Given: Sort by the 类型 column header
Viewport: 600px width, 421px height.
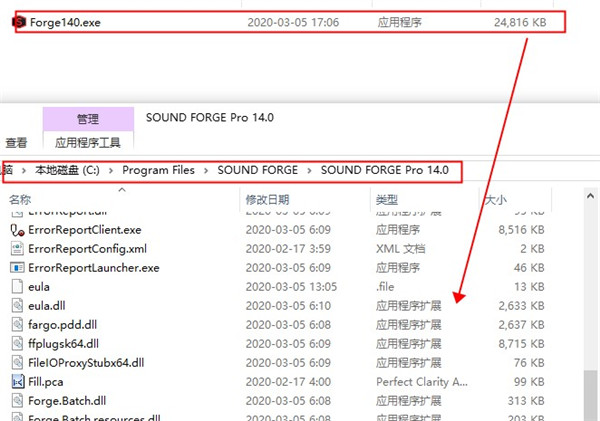Looking at the screenshot, I should 387,199.
